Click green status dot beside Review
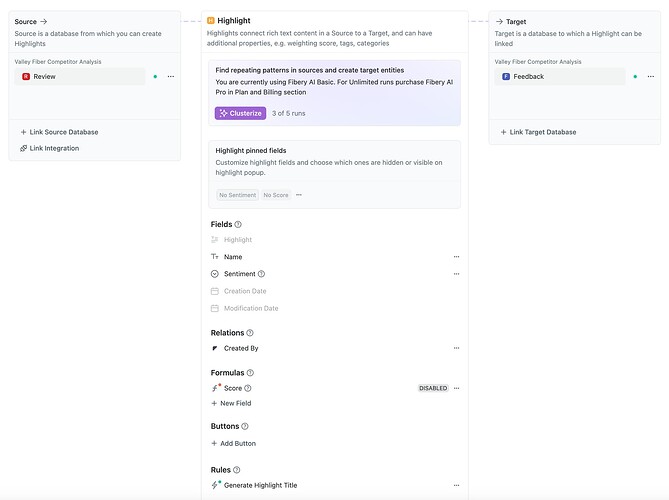Image resolution: width=669 pixels, height=500 pixels. [155, 76]
